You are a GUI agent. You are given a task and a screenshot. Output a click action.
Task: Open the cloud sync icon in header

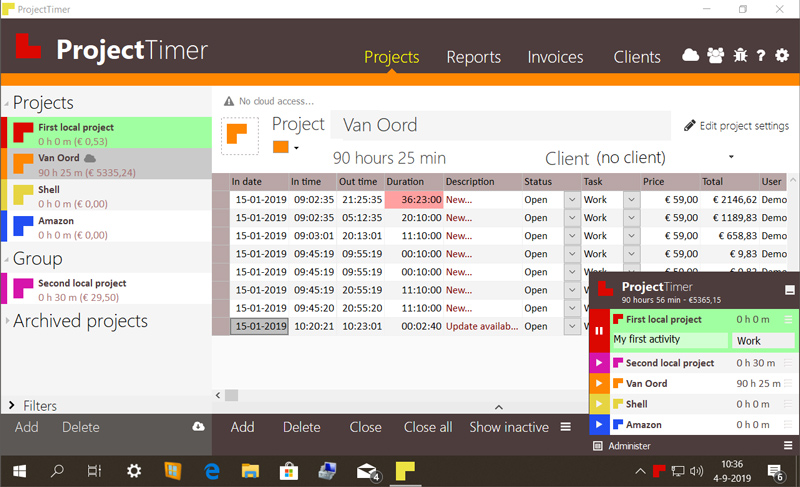(x=690, y=55)
